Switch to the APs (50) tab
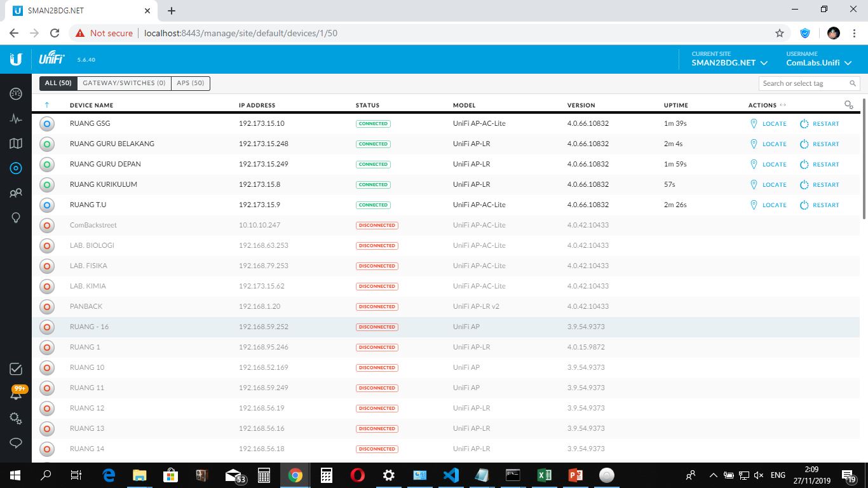This screenshot has width=868, height=488. click(191, 83)
